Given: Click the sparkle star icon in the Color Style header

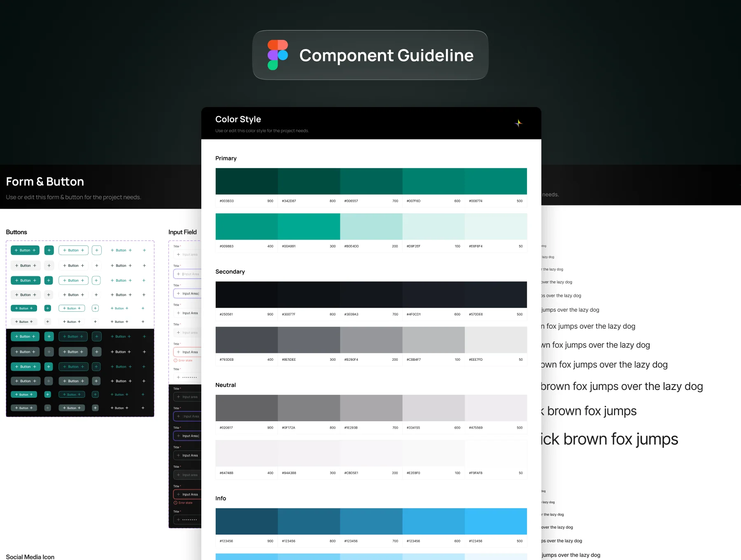Looking at the screenshot, I should [519, 123].
